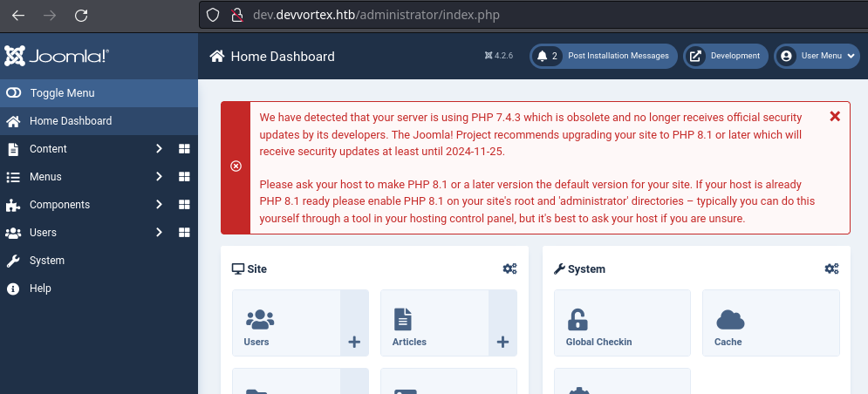The width and height of the screenshot is (868, 394).
Task: Click the address bar URL field
Action: point(533,15)
